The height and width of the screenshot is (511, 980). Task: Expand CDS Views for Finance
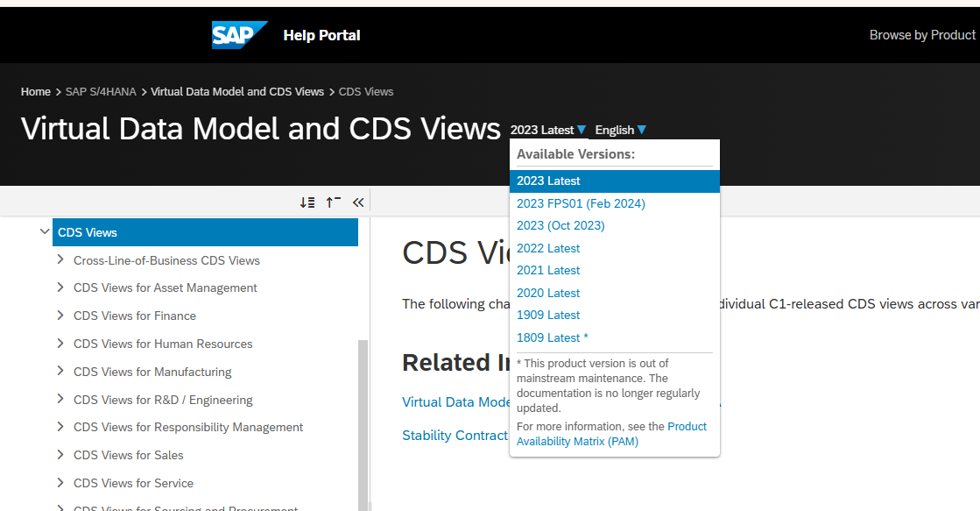(60, 316)
